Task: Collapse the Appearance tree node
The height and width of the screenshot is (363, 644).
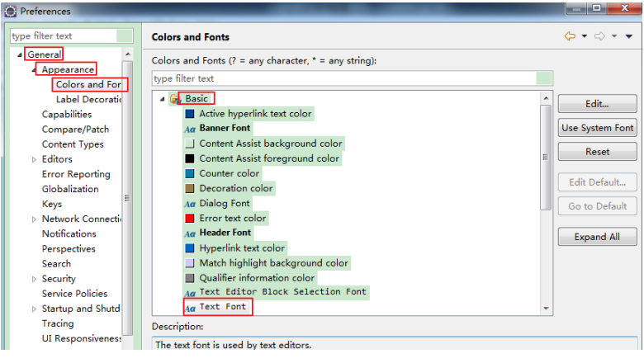Action: (34, 70)
